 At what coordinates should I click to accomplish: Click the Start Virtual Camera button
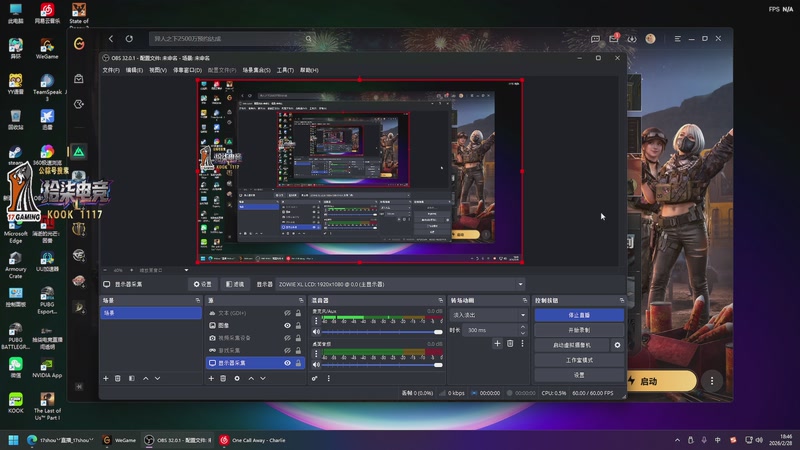pos(572,345)
